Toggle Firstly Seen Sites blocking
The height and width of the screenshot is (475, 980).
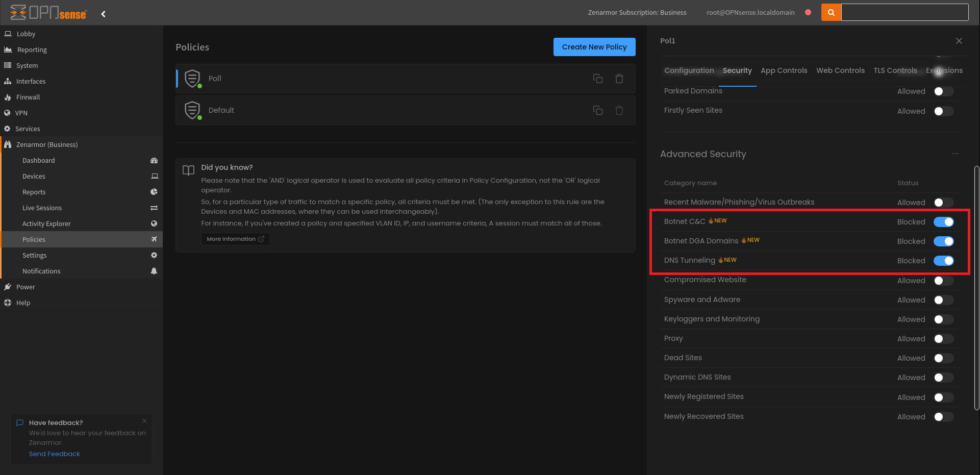[x=943, y=111]
